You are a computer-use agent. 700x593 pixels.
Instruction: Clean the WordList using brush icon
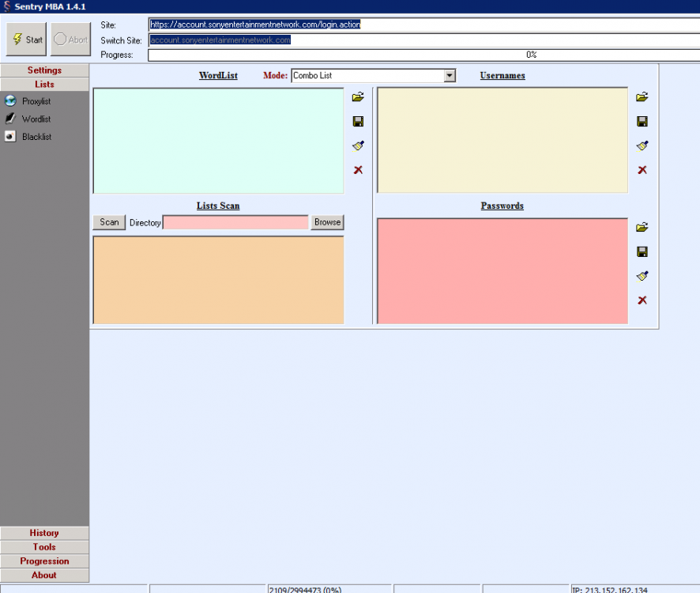pos(358,145)
